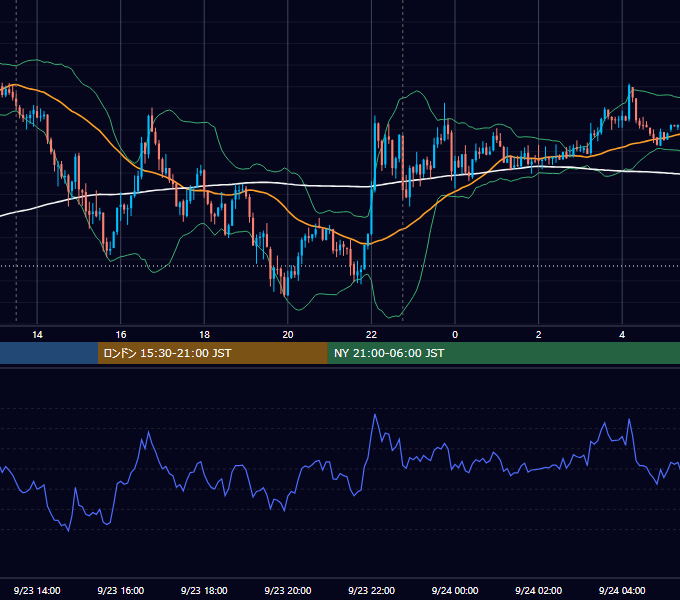Click the 9/23 18:00 label on the lower time axis
Image resolution: width=680 pixels, height=600 pixels.
pos(204,590)
